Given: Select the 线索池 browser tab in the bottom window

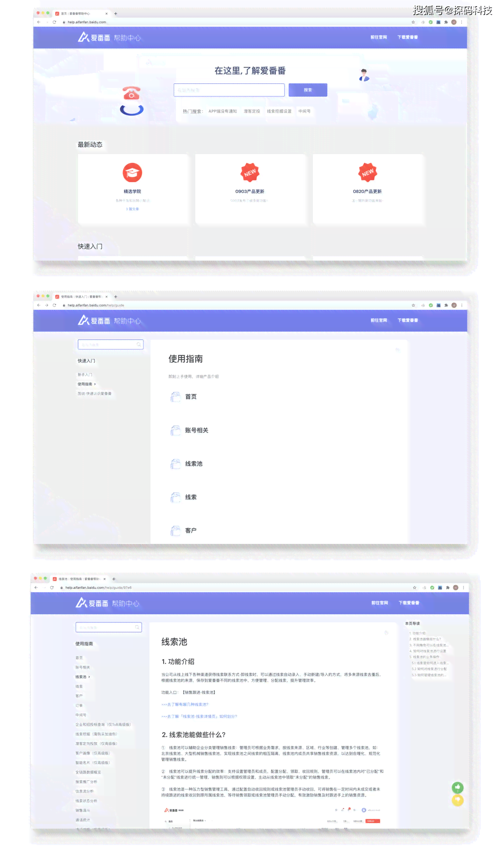Looking at the screenshot, I should 79,579.
